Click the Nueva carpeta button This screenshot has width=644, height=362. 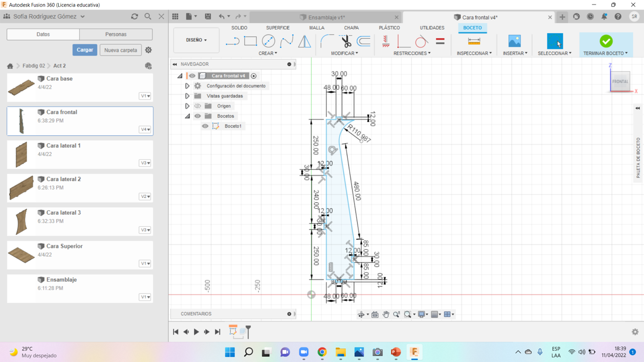tap(121, 50)
